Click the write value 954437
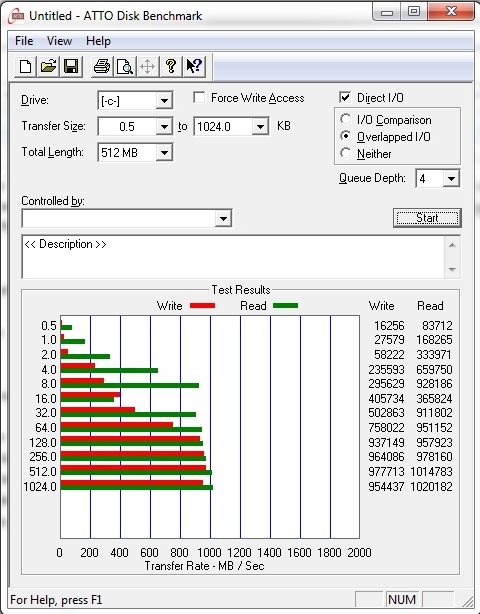The height and width of the screenshot is (614, 480). [x=386, y=486]
